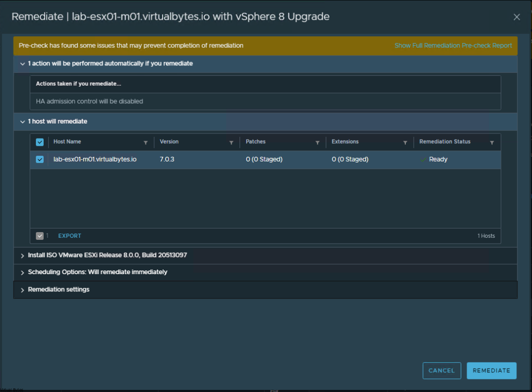Sort by the Remediation Status column header
This screenshot has width=532, height=392.
tap(445, 142)
